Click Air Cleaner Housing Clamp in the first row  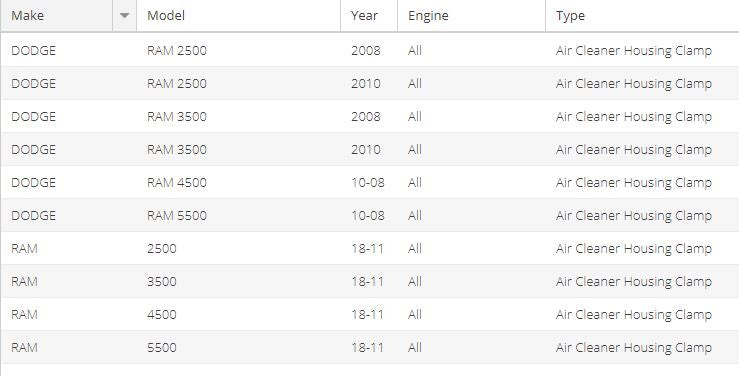[633, 50]
